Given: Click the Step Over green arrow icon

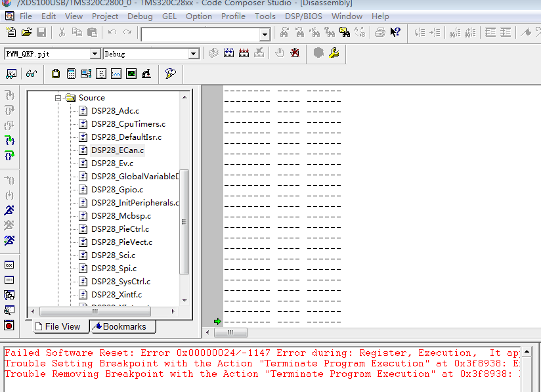Looking at the screenshot, I should tap(9, 141).
